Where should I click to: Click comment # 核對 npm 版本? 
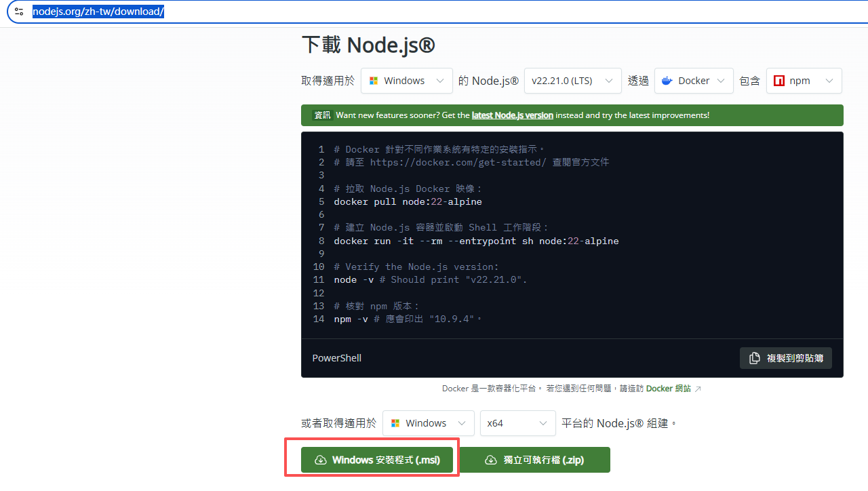click(x=377, y=306)
